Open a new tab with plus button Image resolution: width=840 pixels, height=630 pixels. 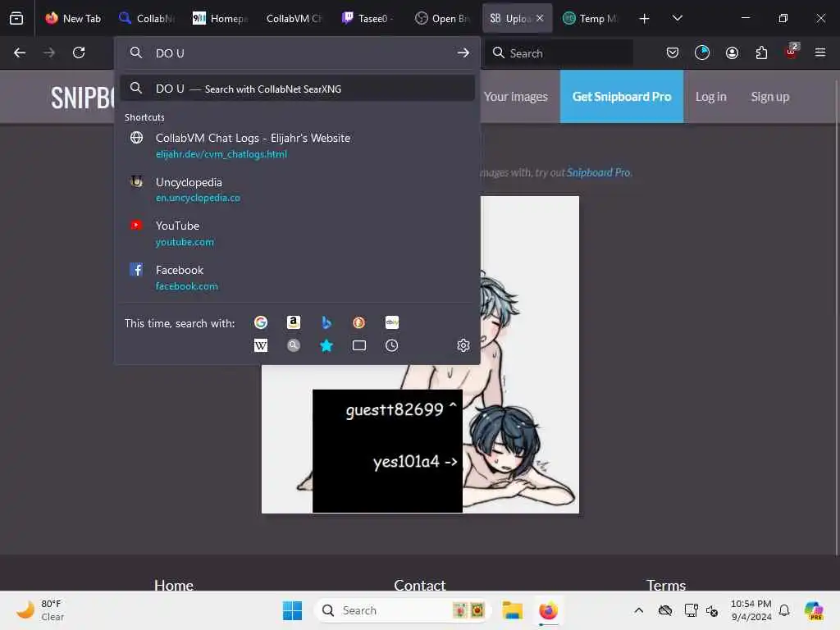coord(645,18)
